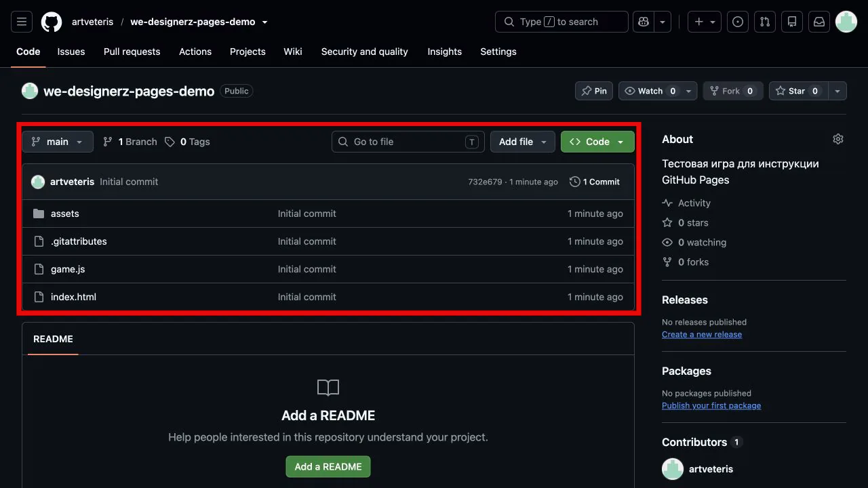Switch to the Code tab
This screenshot has height=488, width=868.
point(28,52)
